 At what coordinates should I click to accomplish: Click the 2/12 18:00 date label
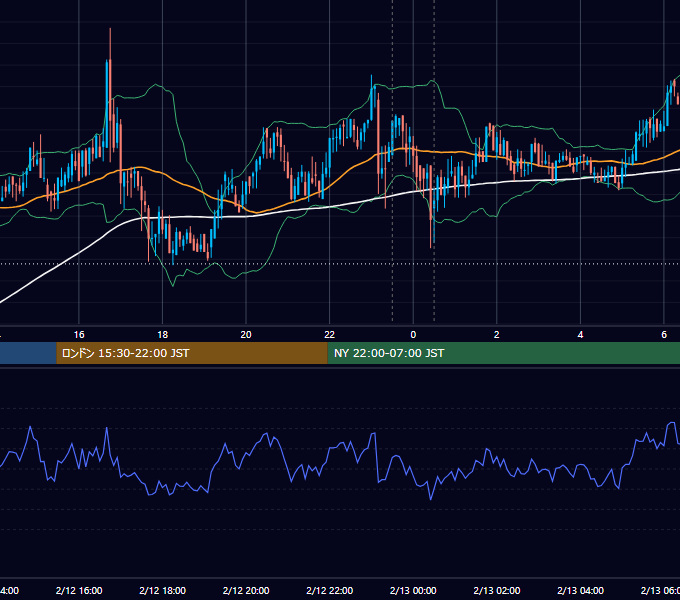(163, 590)
